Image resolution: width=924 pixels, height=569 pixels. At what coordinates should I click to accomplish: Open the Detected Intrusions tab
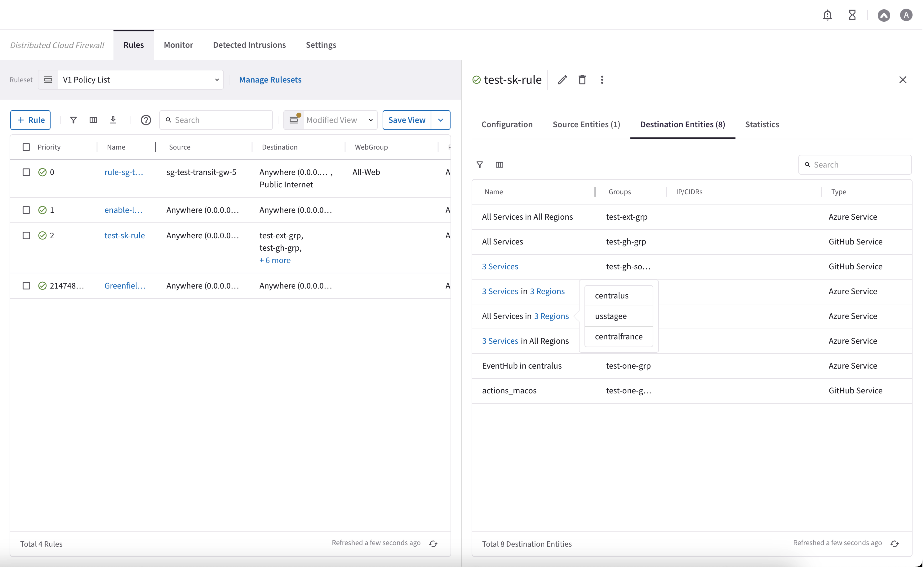[249, 45]
